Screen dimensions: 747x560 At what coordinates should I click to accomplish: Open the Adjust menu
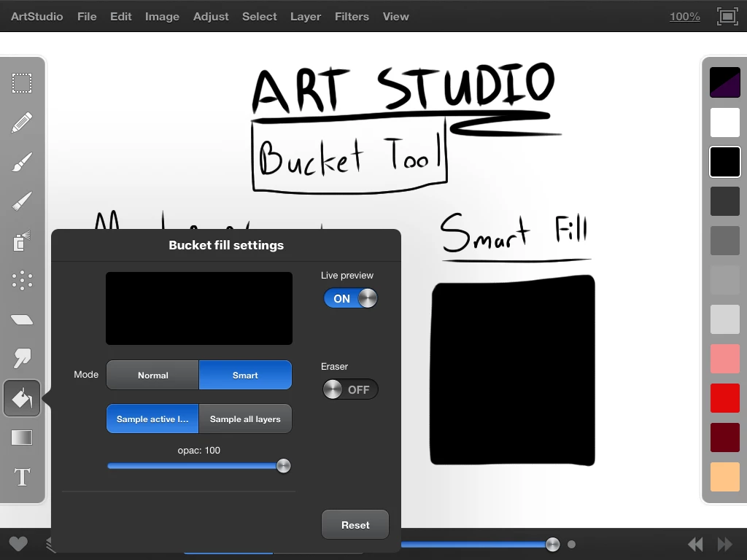tap(211, 17)
